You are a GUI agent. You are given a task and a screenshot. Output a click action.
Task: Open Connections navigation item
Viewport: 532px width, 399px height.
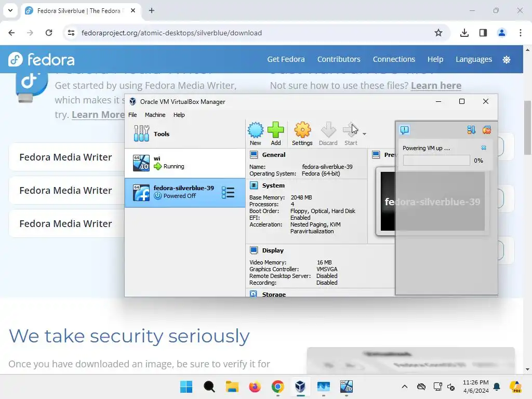[394, 59]
